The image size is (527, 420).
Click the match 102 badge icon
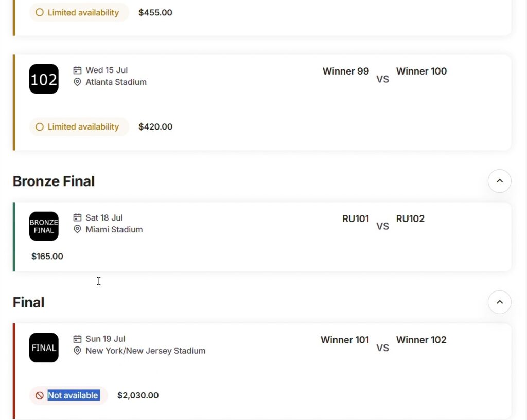[44, 79]
